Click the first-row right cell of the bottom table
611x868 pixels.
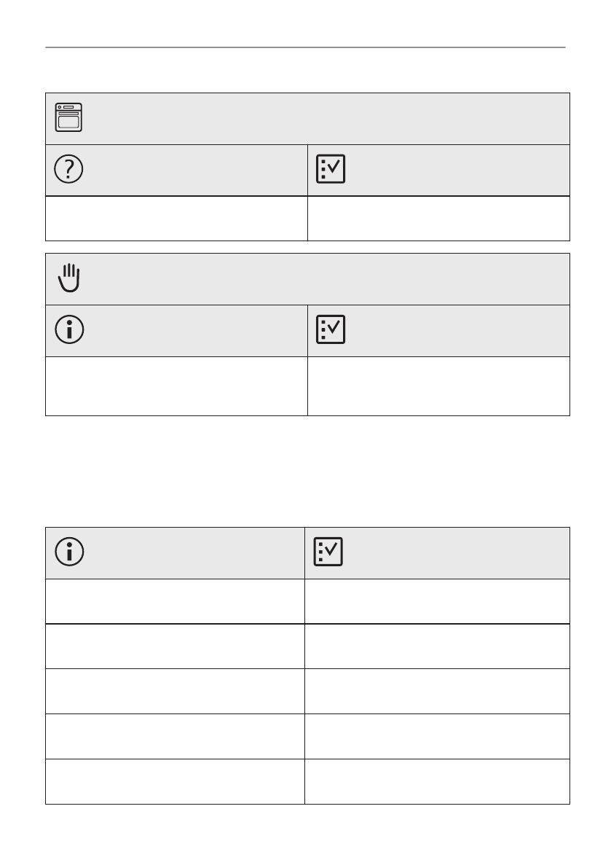click(437, 601)
